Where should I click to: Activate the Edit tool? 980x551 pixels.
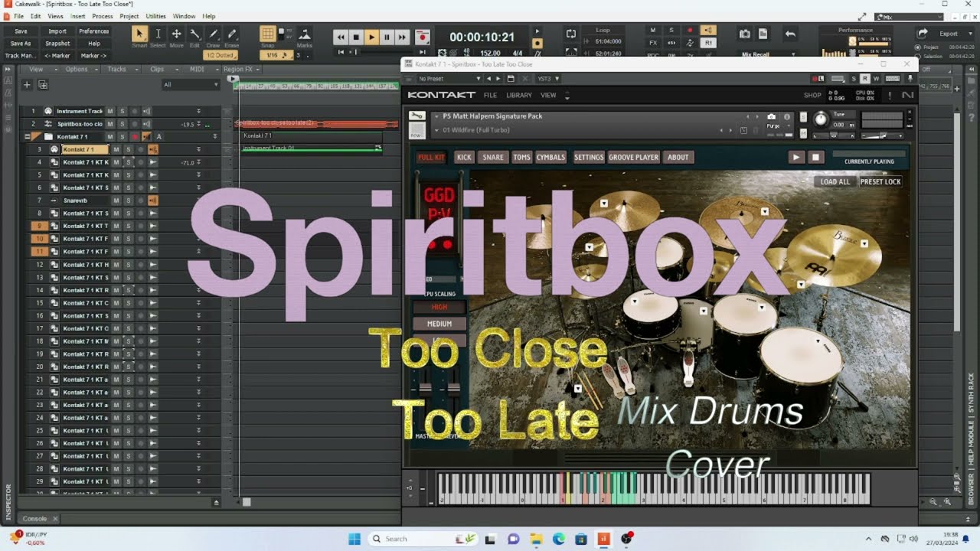[194, 34]
